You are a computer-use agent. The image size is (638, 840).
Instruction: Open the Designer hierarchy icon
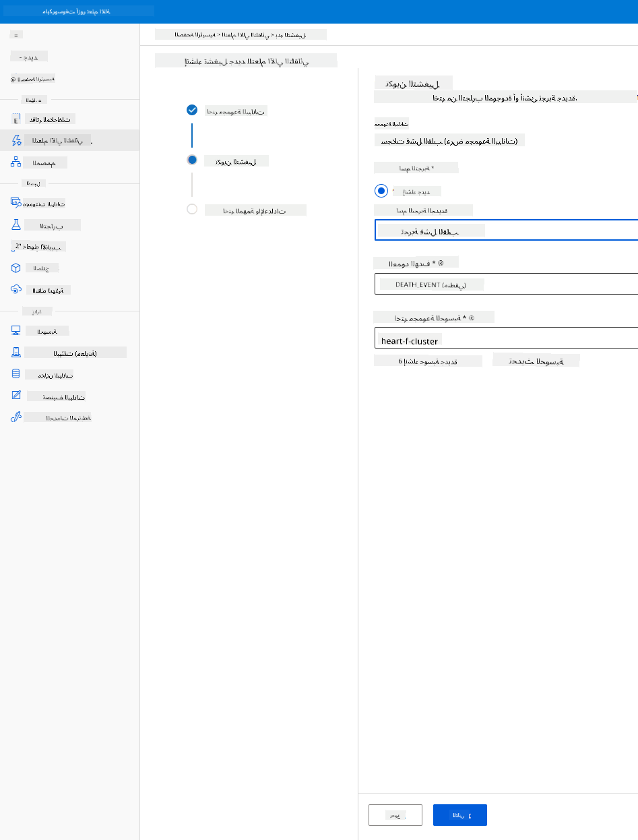pos(17,162)
